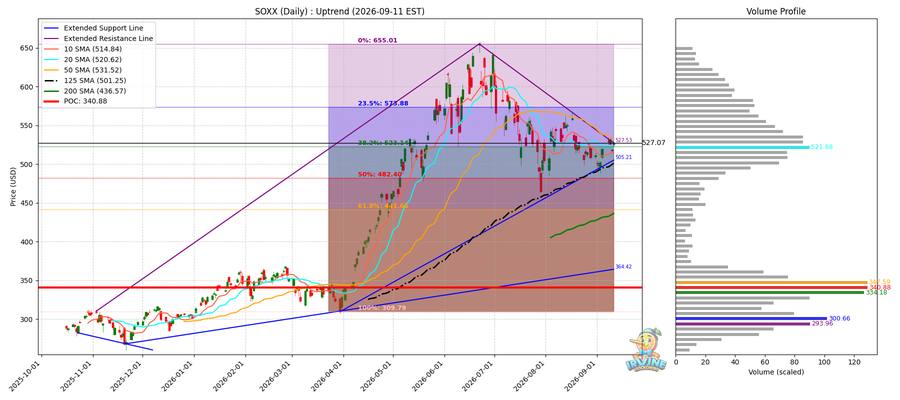The height and width of the screenshot is (400, 900).
Task: Click the 38.2% Fibonacci level label
Action: (x=382, y=141)
